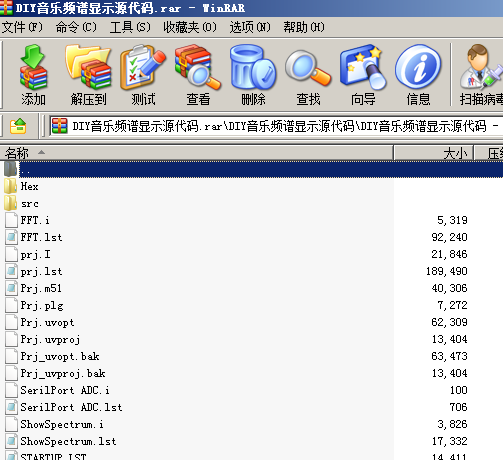The height and width of the screenshot is (460, 503).
Task: Click the WinRAR icon in the title bar
Action: (6, 7)
